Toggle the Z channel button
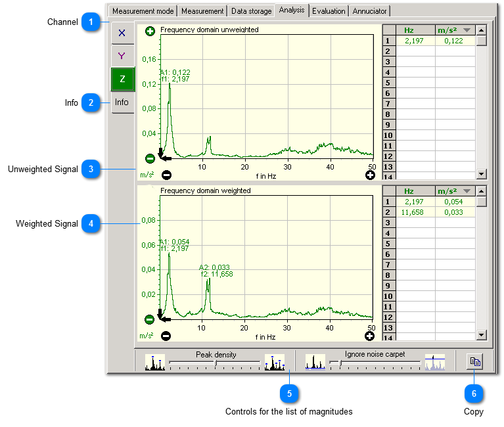The width and height of the screenshot is (504, 427). click(x=122, y=79)
